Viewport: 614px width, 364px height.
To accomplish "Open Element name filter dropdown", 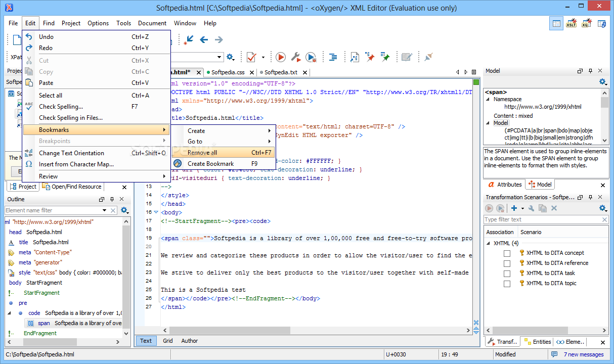I will pyautogui.click(x=105, y=210).
